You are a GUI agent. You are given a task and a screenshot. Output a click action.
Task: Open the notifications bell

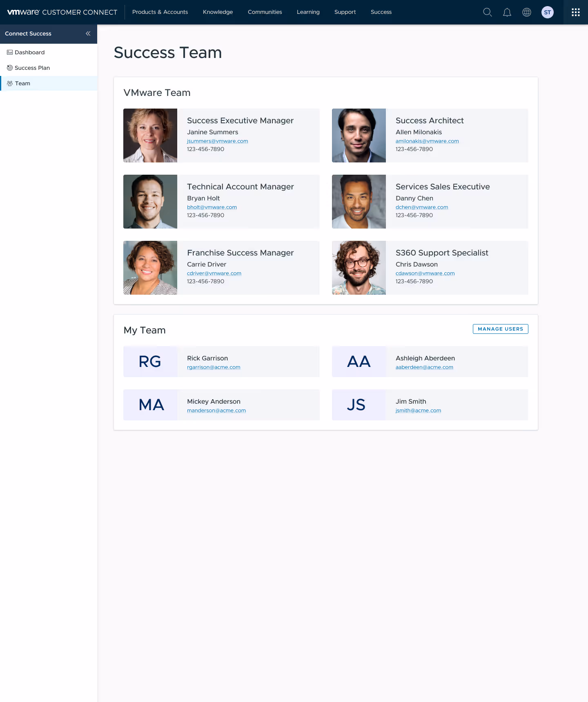pyautogui.click(x=507, y=12)
